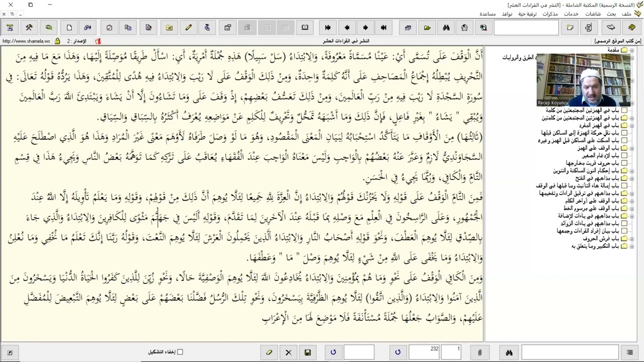Screen dimensions: 644x362
Task: Click the bottom search text field
Action: pos(570,352)
